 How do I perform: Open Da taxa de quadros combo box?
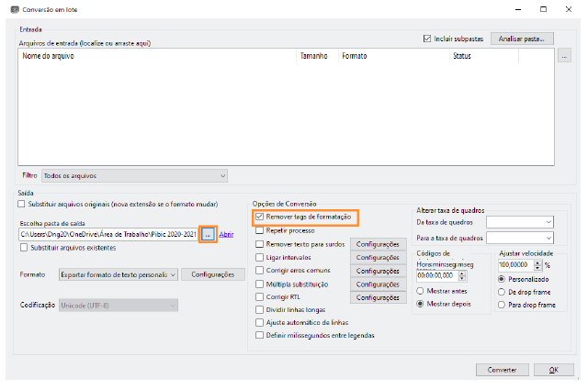tap(520, 221)
